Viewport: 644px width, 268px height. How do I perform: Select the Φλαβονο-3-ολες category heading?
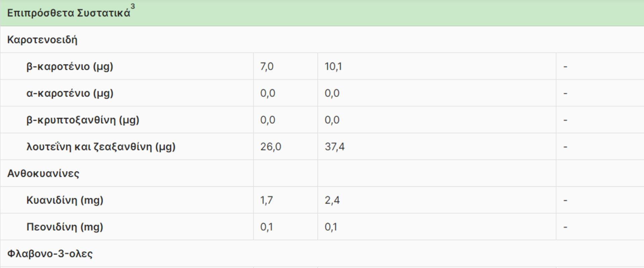50,254
